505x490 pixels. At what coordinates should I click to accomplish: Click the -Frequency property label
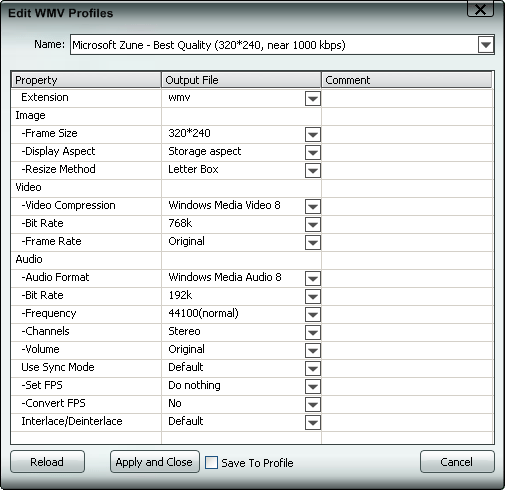[x=49, y=313]
